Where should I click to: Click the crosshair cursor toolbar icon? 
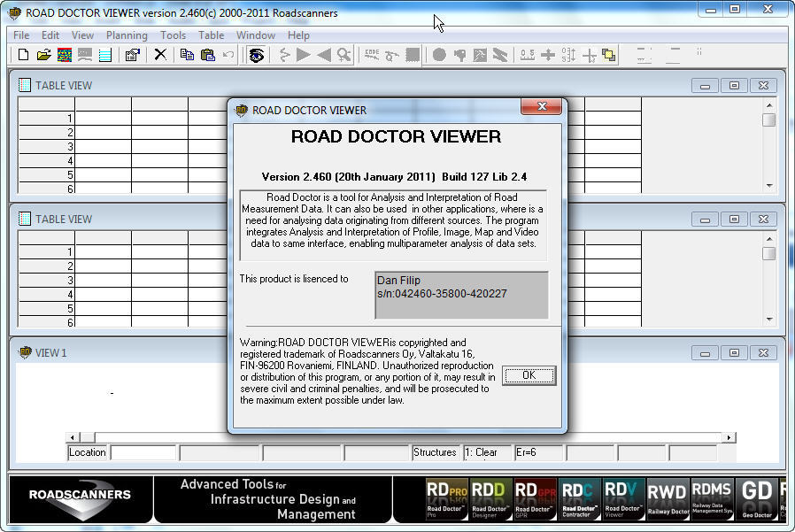click(x=589, y=55)
